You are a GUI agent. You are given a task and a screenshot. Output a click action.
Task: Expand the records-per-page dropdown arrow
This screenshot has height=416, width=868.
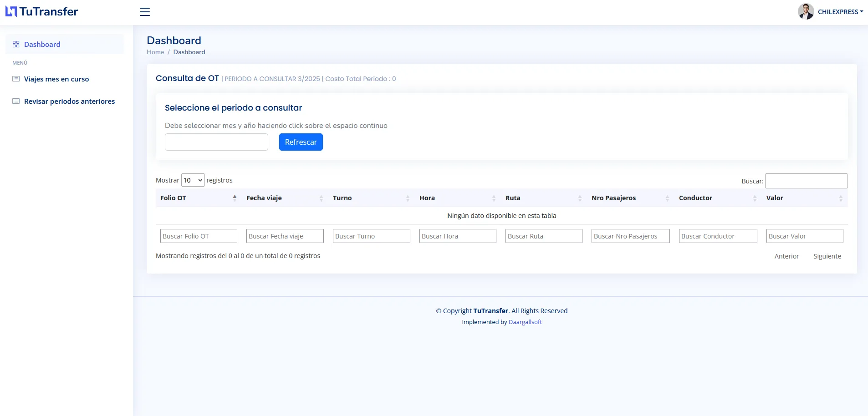point(200,180)
